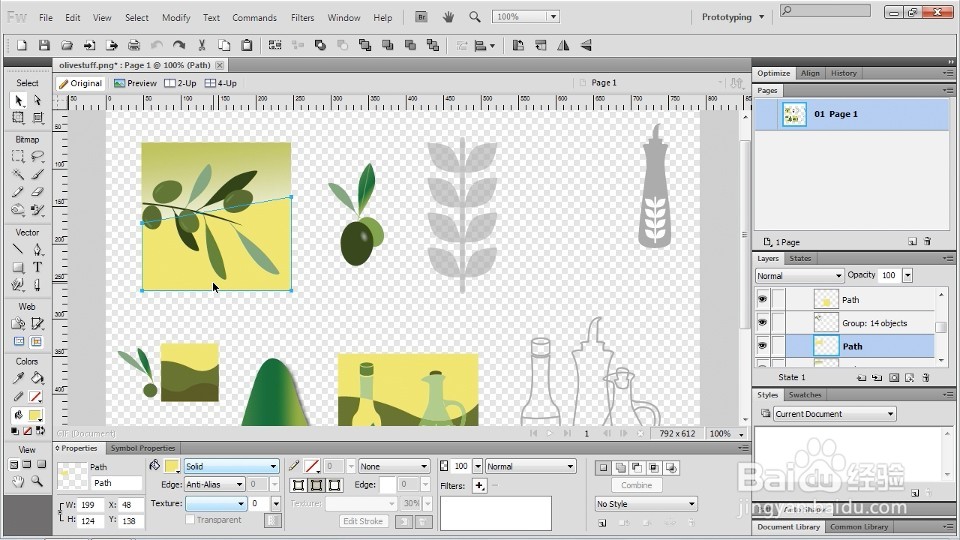Select the Scale tool
The width and height of the screenshot is (960, 540).
point(18,118)
